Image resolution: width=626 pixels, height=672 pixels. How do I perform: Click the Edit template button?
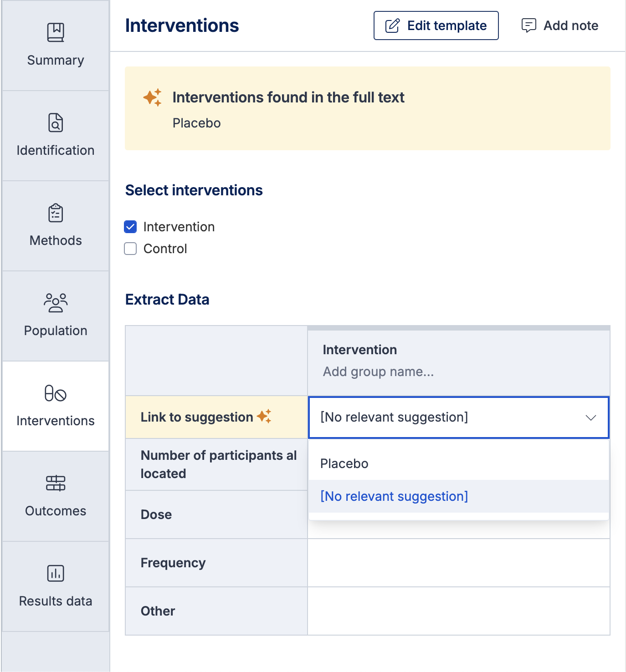coord(436,25)
